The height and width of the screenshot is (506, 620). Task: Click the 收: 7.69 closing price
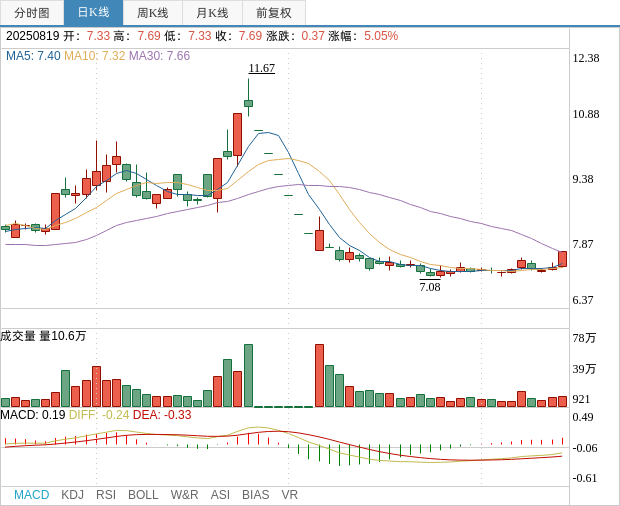pyautogui.click(x=239, y=36)
